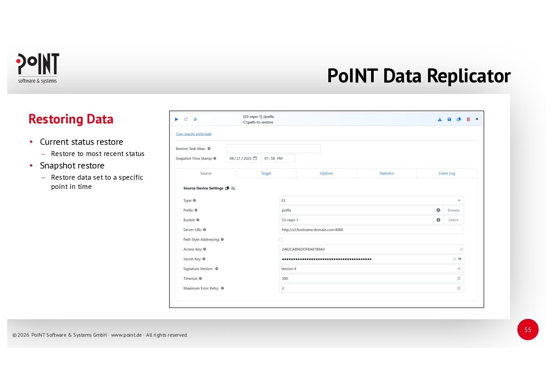554x392 pixels.
Task: Clear the Bucket field with its X icon
Action: (439, 220)
